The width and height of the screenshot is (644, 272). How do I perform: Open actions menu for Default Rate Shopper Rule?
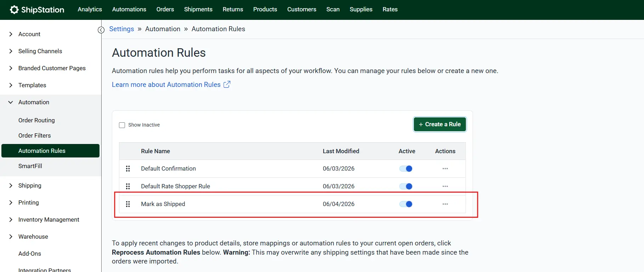click(445, 187)
